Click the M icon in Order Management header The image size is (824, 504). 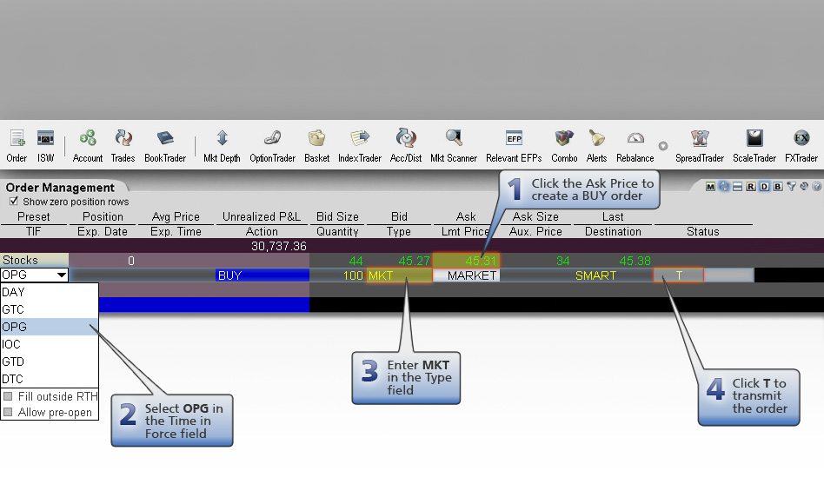click(x=710, y=187)
